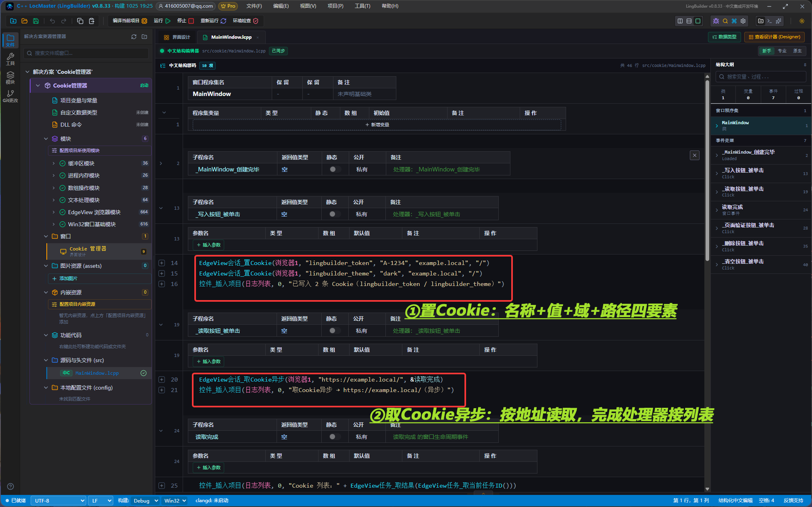Toggle 静态 switch for _读取按钮_被单击
The width and height of the screenshot is (812, 507).
335,331
